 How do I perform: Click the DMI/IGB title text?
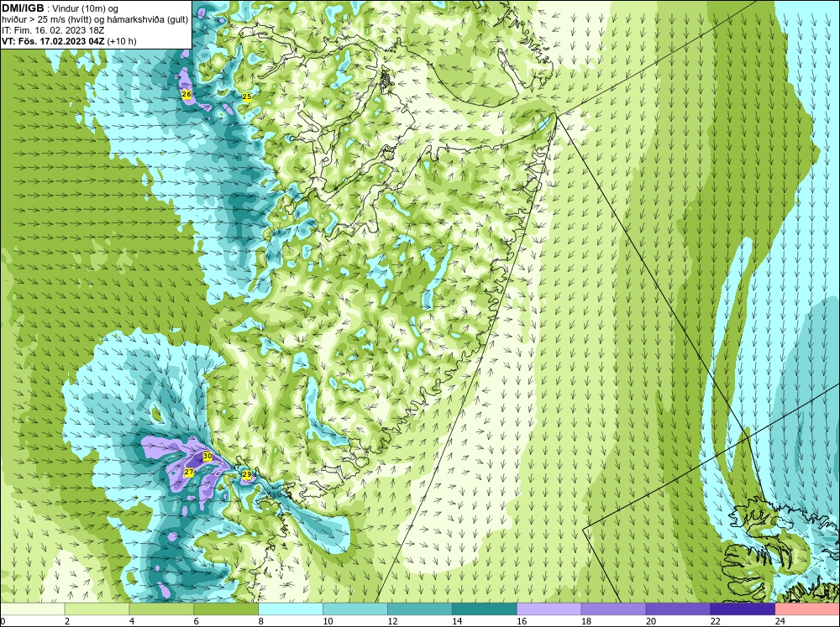click(x=23, y=8)
